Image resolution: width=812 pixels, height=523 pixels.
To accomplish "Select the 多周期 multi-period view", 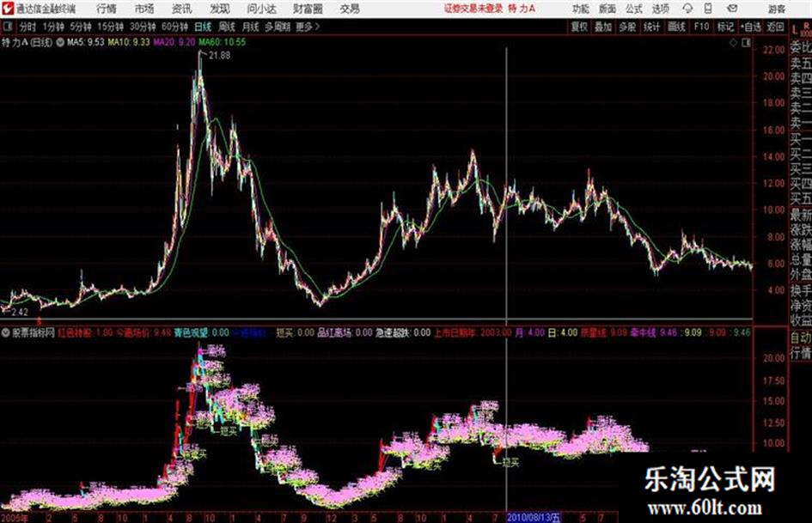I will coord(278,27).
